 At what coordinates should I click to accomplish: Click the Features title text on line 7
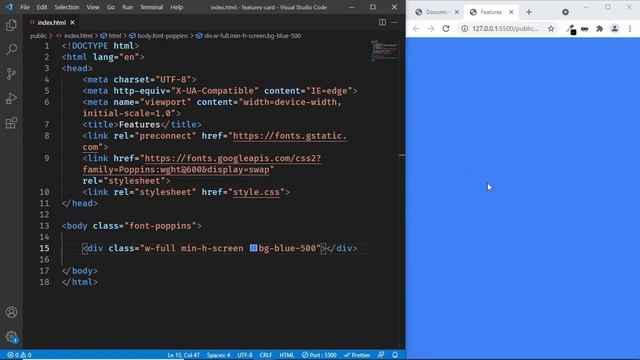pos(140,124)
